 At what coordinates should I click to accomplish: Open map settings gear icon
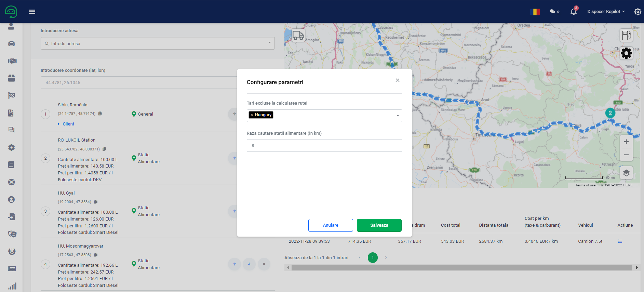pos(626,53)
